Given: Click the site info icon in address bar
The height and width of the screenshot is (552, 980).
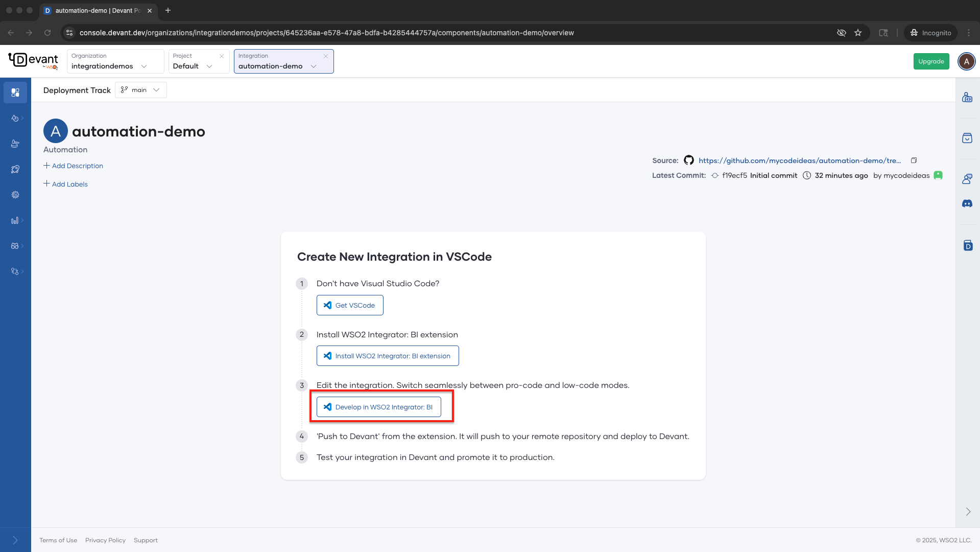Looking at the screenshot, I should click(x=69, y=33).
